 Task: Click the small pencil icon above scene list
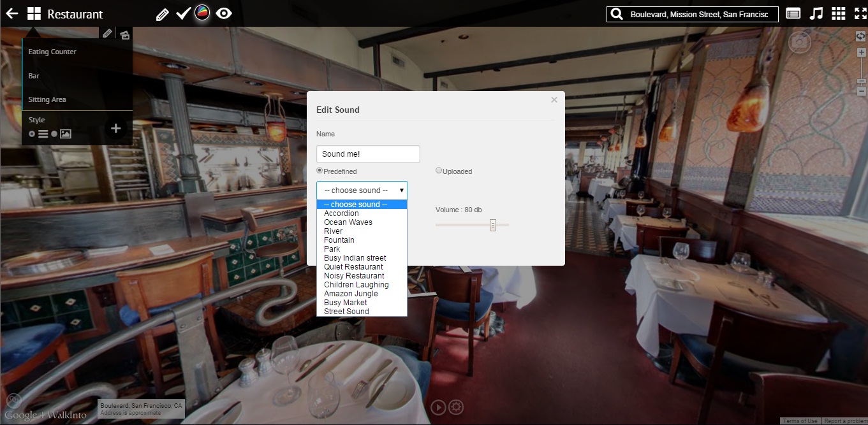click(107, 33)
